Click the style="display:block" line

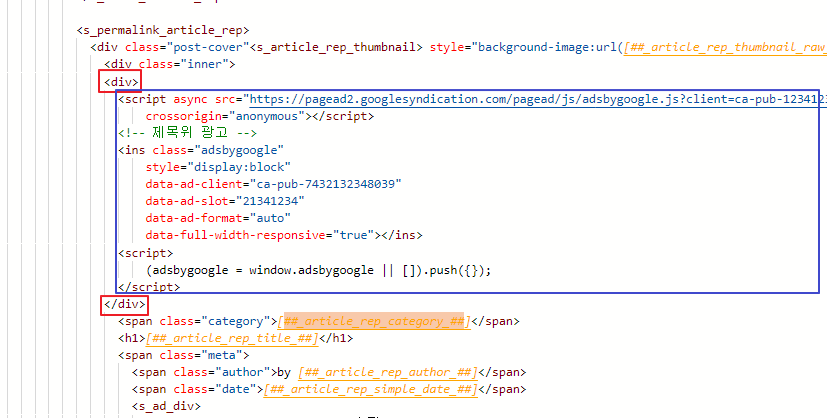click(218, 167)
